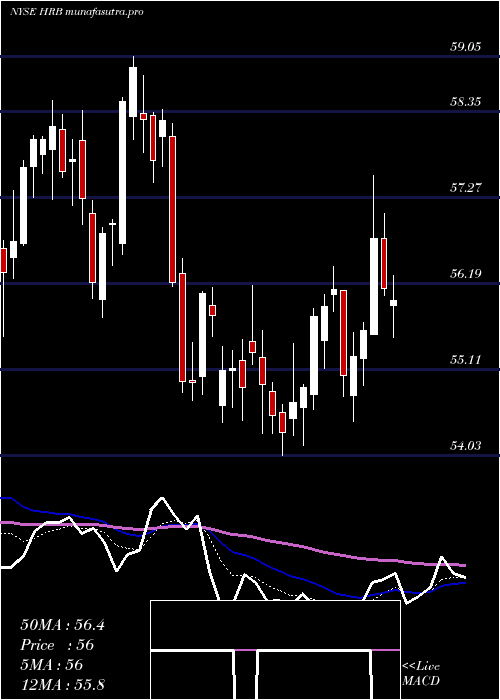Click the 57.27 price level label
The width and height of the screenshot is (500, 700).
[465, 188]
